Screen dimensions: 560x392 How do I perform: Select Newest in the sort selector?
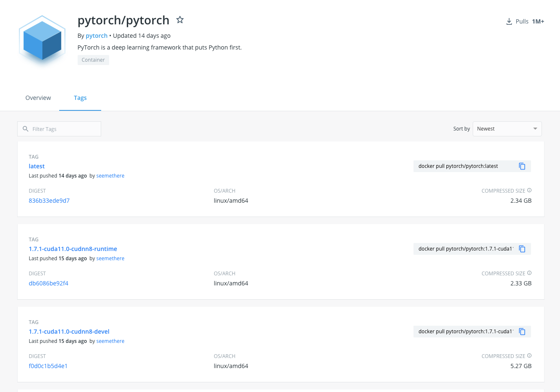tap(486, 128)
